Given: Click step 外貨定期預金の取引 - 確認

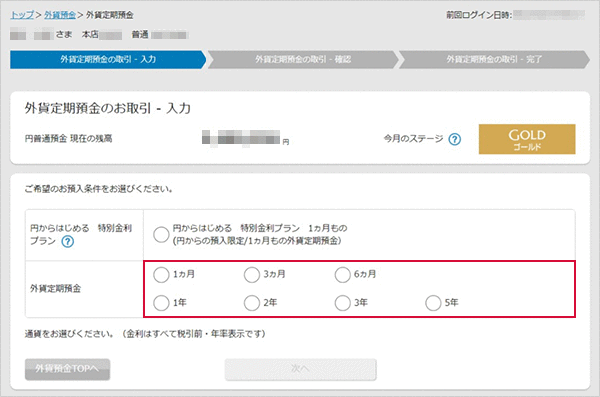Looking at the screenshot, I should [303, 59].
